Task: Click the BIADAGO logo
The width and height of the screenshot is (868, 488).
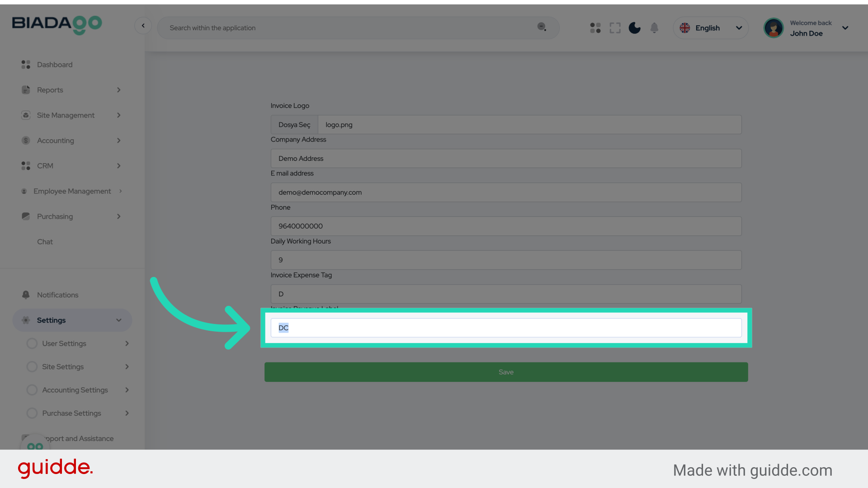Action: coord(57,24)
